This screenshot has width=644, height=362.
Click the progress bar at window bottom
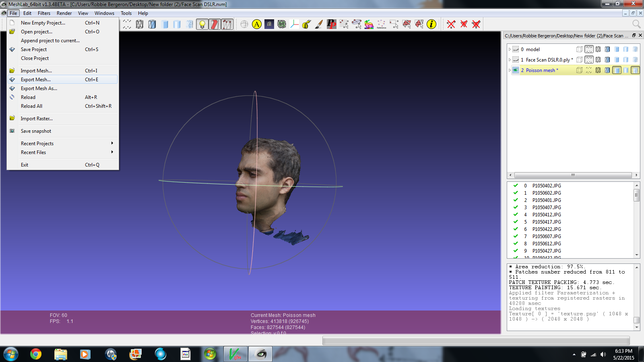[x=476, y=341]
